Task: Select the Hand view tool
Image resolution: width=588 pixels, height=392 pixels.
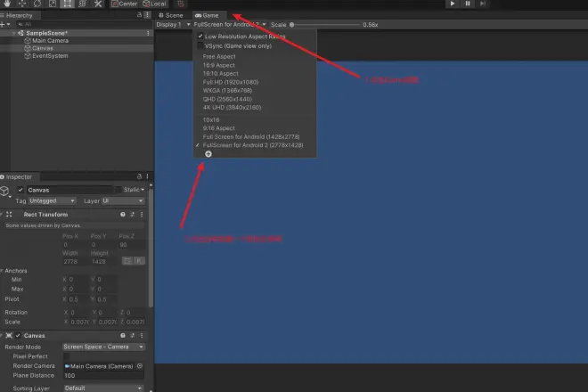Action: 7,4
